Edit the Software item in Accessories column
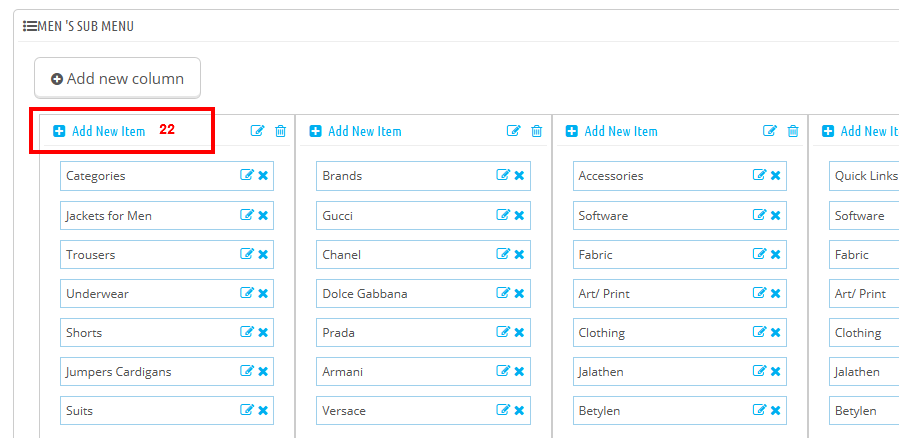The width and height of the screenshot is (899, 438). click(759, 215)
